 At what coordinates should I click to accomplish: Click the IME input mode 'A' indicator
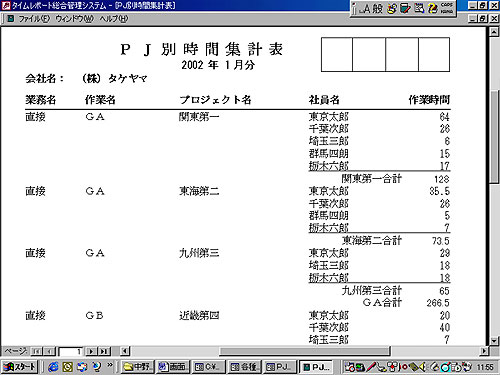click(x=366, y=8)
